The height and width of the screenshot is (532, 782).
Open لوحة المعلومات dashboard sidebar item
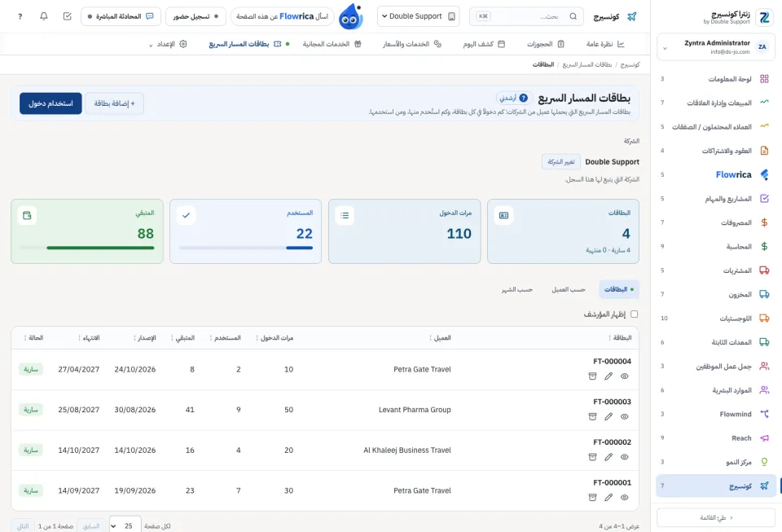pyautogui.click(x=716, y=79)
